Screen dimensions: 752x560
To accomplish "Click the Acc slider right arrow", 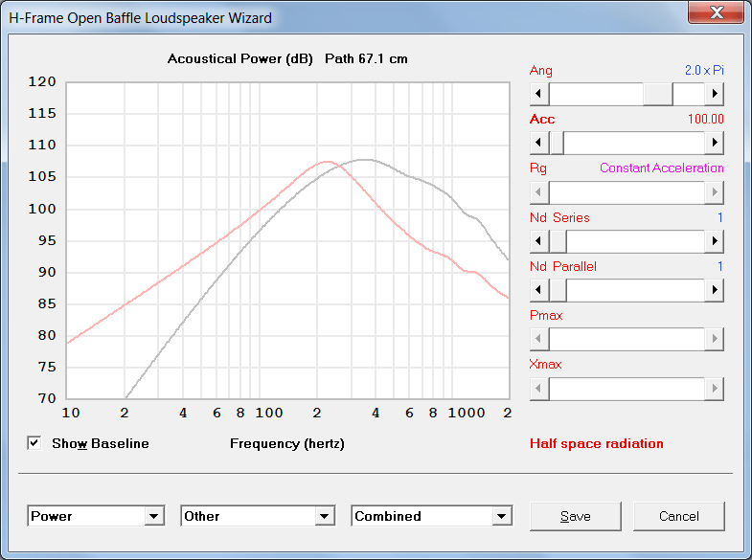I will [714, 143].
